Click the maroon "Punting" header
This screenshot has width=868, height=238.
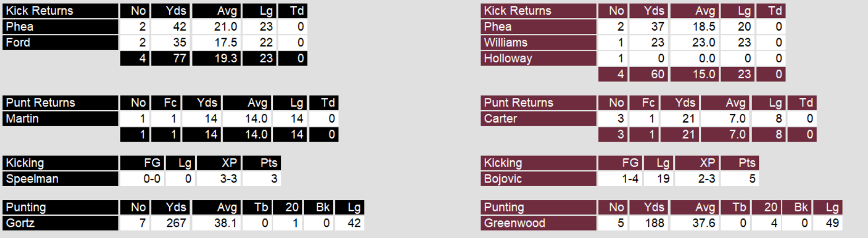tap(538, 207)
